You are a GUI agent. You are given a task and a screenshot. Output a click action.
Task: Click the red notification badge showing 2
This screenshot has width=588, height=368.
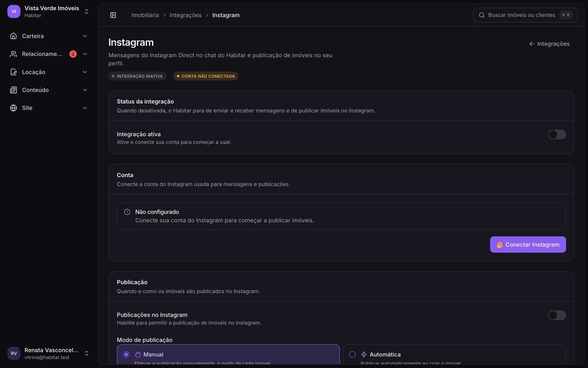[x=73, y=54]
